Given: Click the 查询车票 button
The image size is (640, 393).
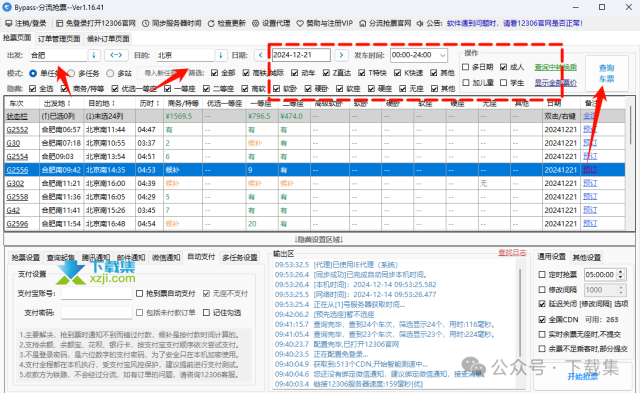Looking at the screenshot, I should 607,73.
